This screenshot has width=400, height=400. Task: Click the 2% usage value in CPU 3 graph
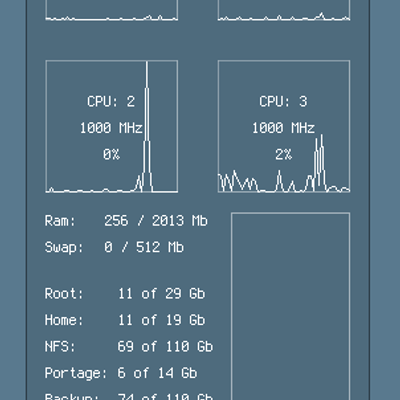pos(283,154)
